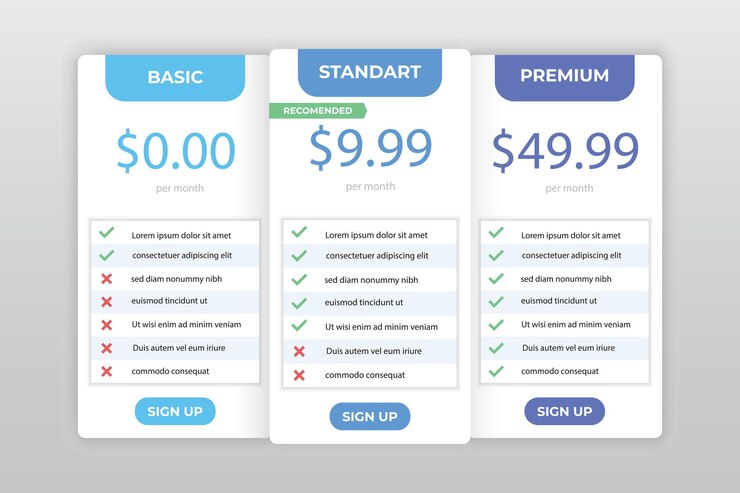Click the Premium plan Sign Up button
The width and height of the screenshot is (740, 493).
pos(564,411)
